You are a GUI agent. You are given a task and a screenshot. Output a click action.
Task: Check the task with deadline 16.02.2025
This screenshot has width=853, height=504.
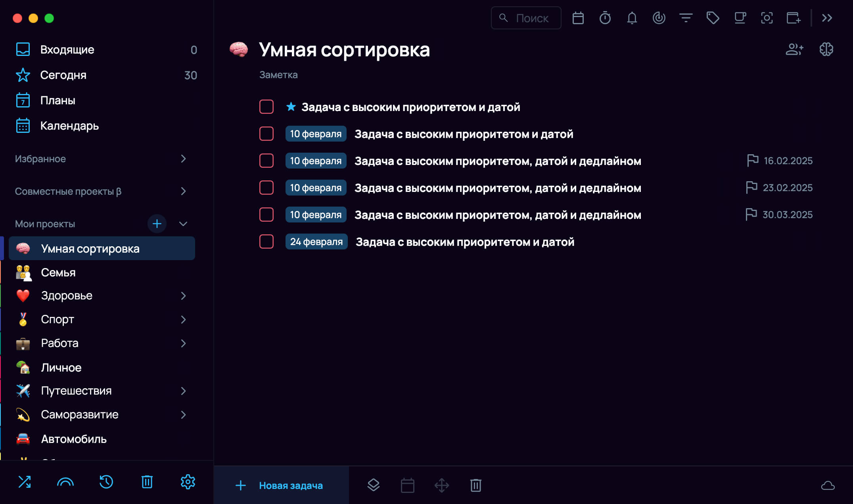[x=266, y=161]
